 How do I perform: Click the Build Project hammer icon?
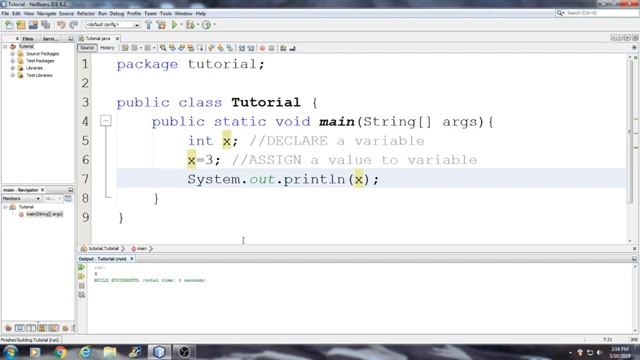pyautogui.click(x=149, y=25)
